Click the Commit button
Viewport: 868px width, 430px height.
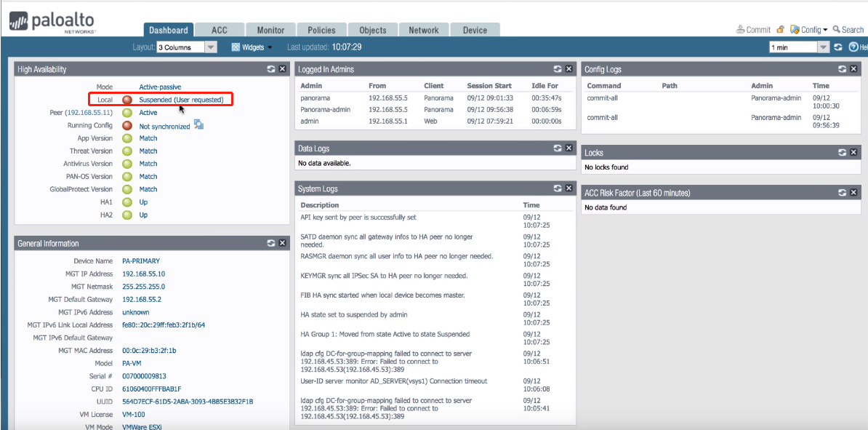point(753,30)
